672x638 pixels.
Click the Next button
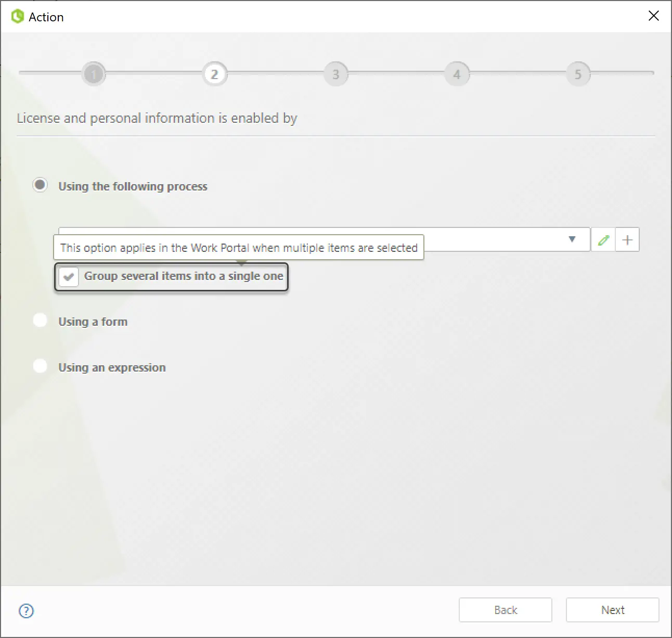613,610
